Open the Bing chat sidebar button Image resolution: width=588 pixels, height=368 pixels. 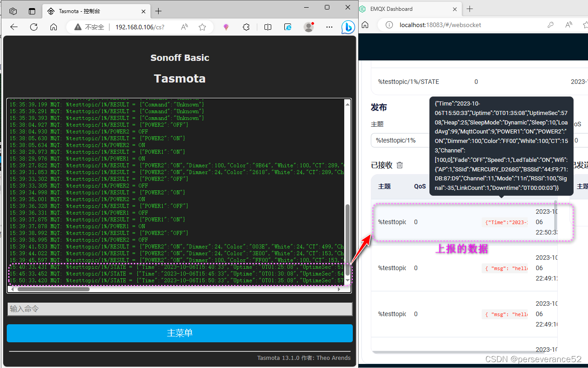(x=347, y=28)
